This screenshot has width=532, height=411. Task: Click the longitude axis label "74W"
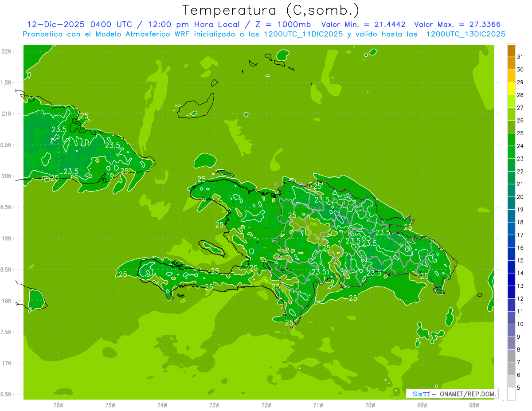pyautogui.click(x=162, y=405)
